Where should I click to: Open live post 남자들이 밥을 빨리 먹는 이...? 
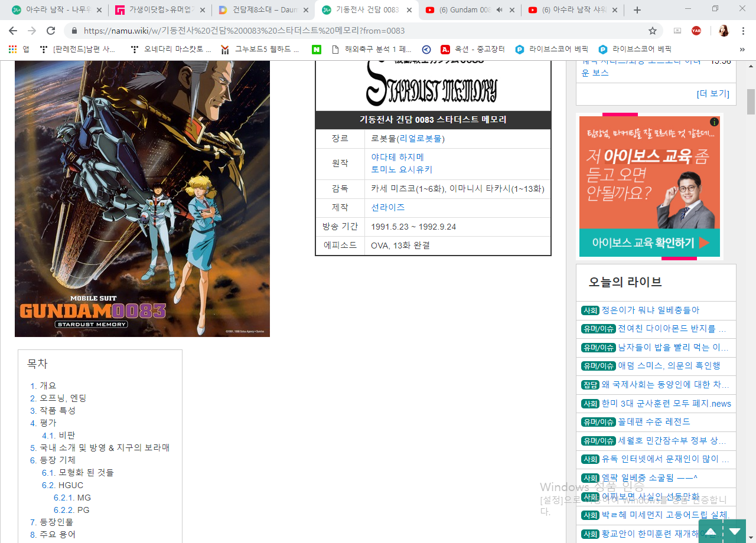(x=673, y=348)
